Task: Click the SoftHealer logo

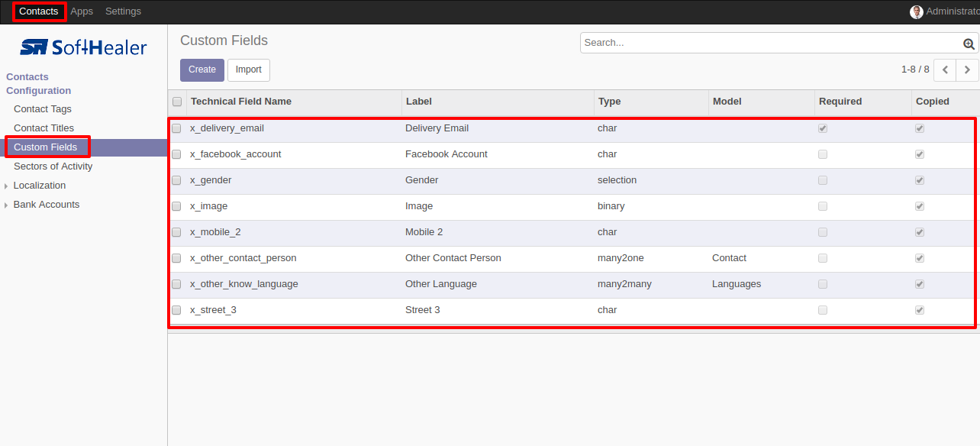Action: point(84,47)
